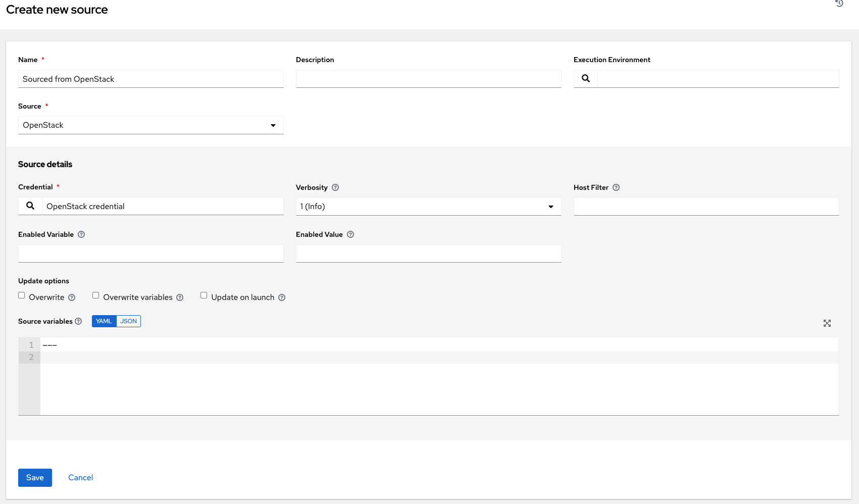Show the Overwrite option help tooltip
The image size is (859, 504).
pos(72,297)
